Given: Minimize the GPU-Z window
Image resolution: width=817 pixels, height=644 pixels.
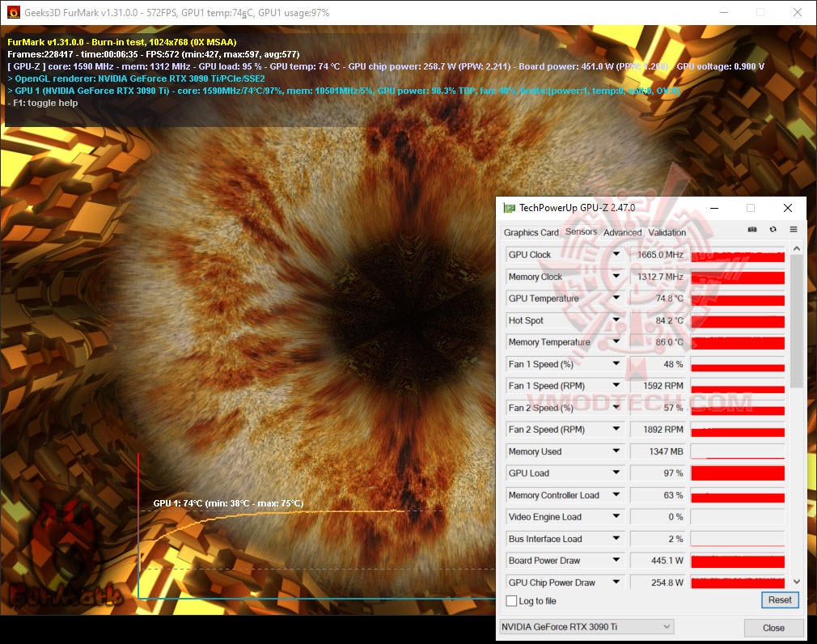Looking at the screenshot, I should pos(714,208).
